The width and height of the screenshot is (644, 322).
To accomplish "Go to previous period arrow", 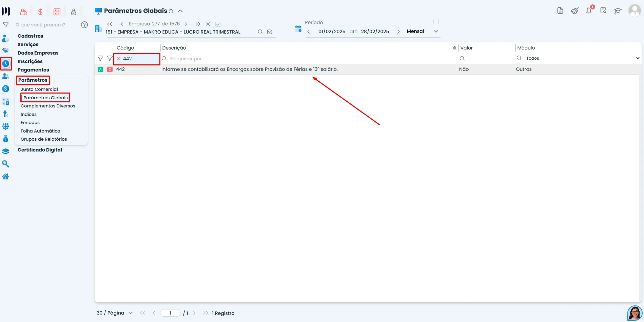I will pyautogui.click(x=309, y=32).
